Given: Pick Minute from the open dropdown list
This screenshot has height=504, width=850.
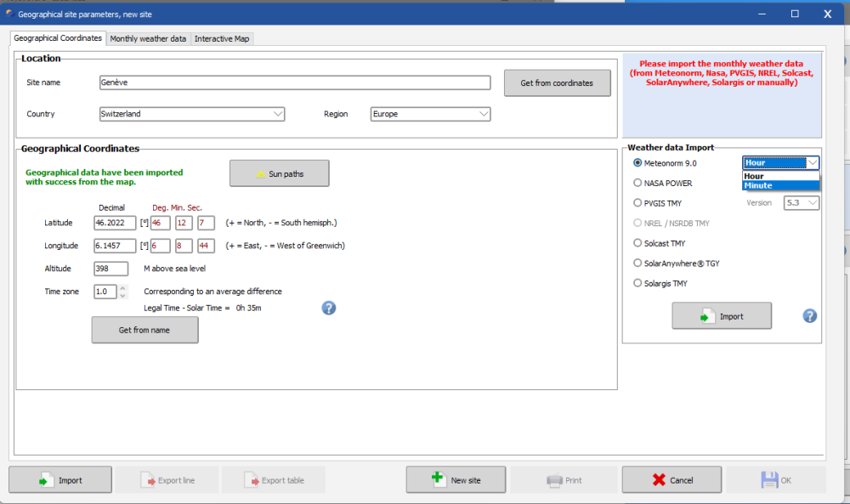Looking at the screenshot, I should tap(780, 185).
